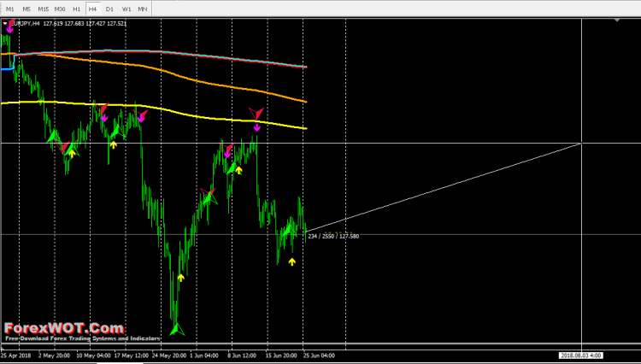Click date label 8 Jun 12:00

click(241, 355)
